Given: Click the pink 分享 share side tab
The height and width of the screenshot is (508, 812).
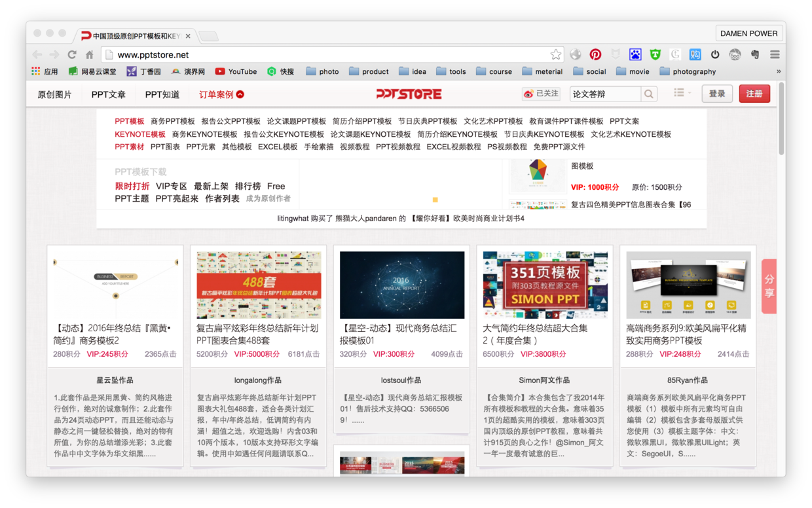Looking at the screenshot, I should pos(769,286).
